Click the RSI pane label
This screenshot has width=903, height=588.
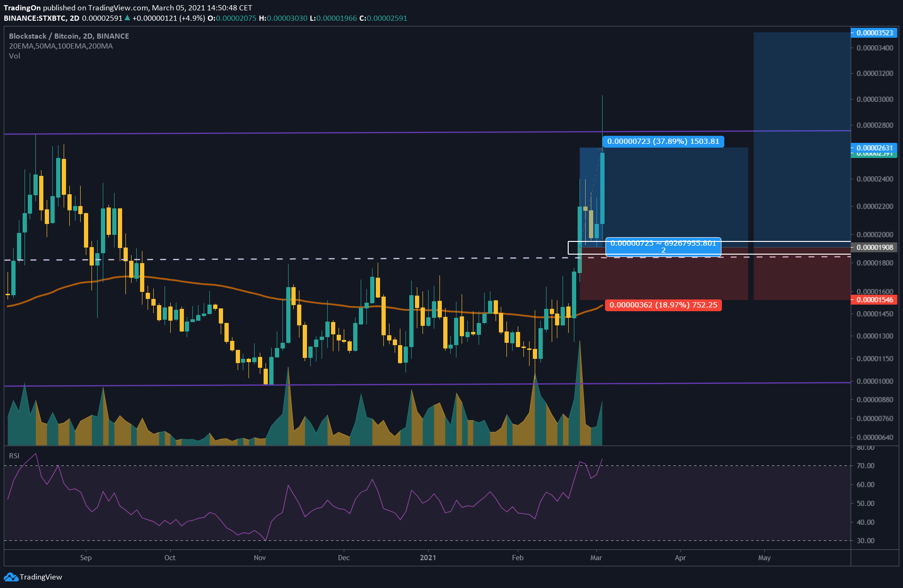click(14, 455)
